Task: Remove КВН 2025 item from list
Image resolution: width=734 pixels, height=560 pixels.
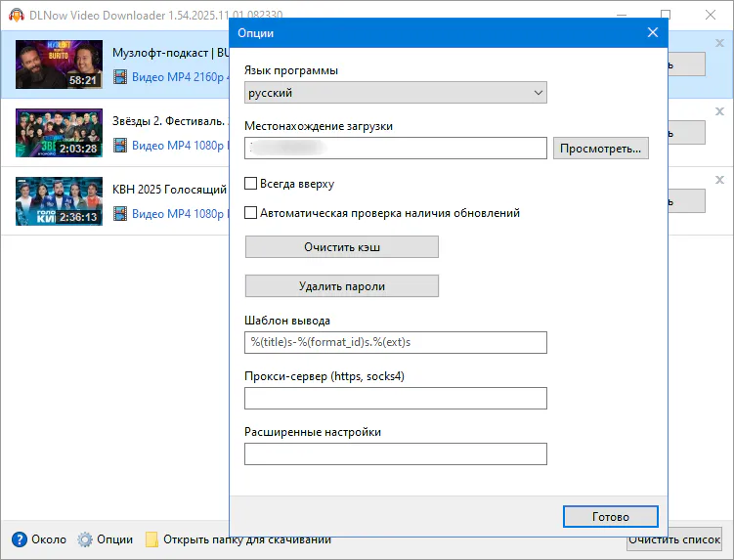Action: point(719,180)
